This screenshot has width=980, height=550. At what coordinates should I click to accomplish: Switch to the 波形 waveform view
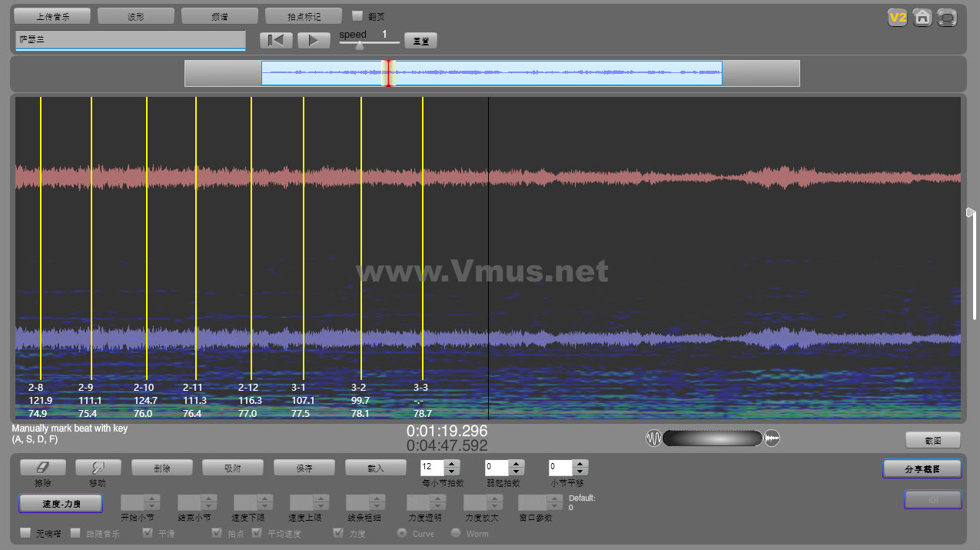pyautogui.click(x=136, y=16)
